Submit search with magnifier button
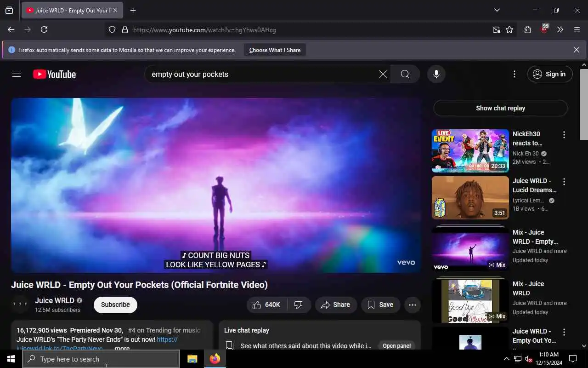The width and height of the screenshot is (588, 368). (x=405, y=74)
